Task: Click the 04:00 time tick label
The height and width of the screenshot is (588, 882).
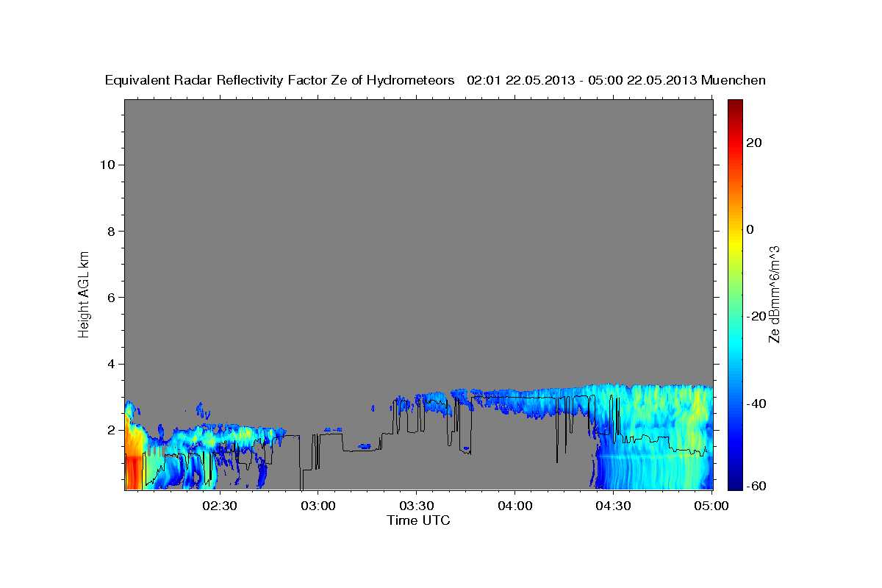Action: point(514,506)
